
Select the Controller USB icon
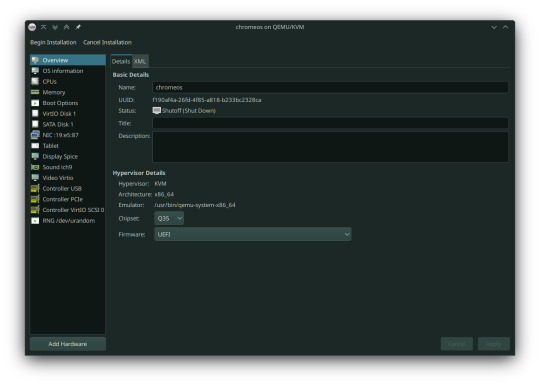coord(35,188)
